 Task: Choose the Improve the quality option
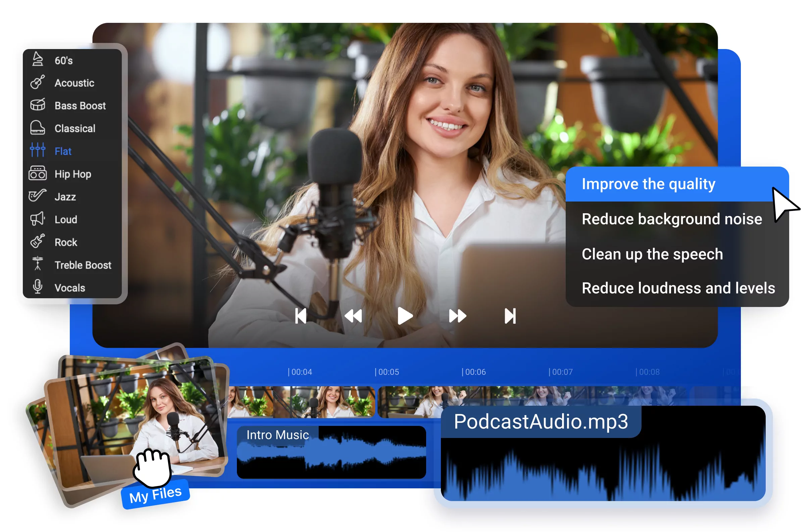[x=648, y=184]
